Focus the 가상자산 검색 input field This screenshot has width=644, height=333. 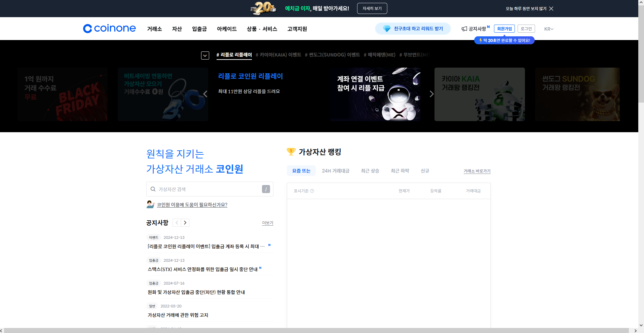210,189
